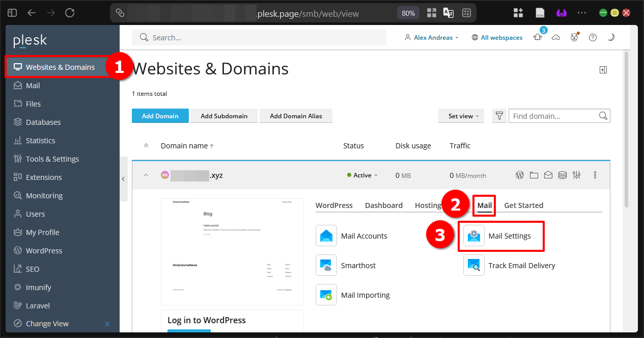Collapse the .xyz domain row chevron
Screen dimensions: 644x338
coord(146,175)
